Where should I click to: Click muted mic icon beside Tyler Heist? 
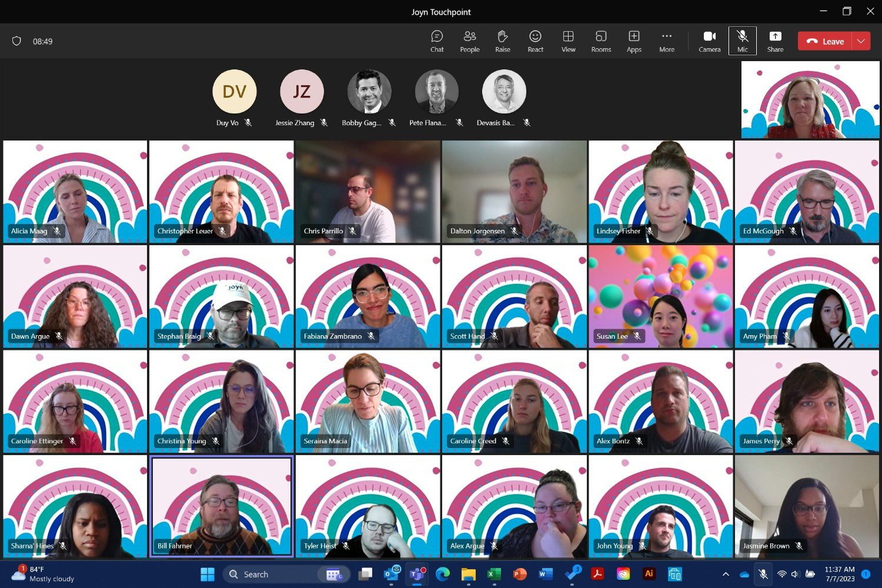[346, 546]
